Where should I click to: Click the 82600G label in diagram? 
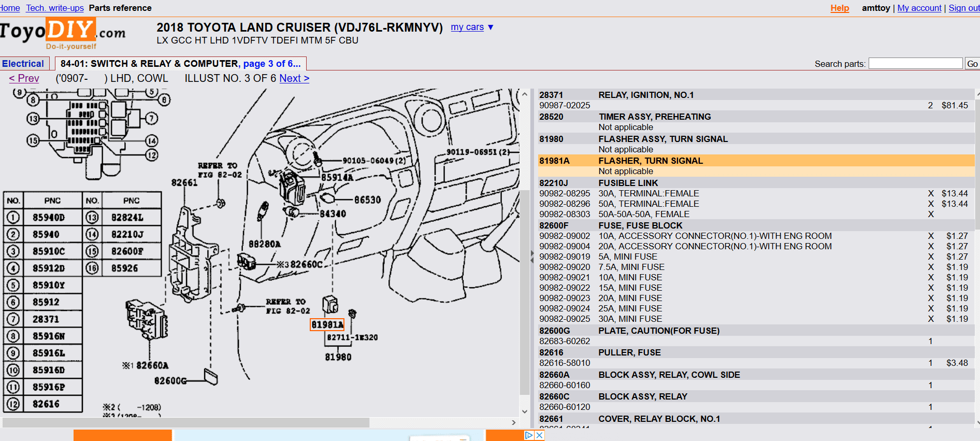170,380
